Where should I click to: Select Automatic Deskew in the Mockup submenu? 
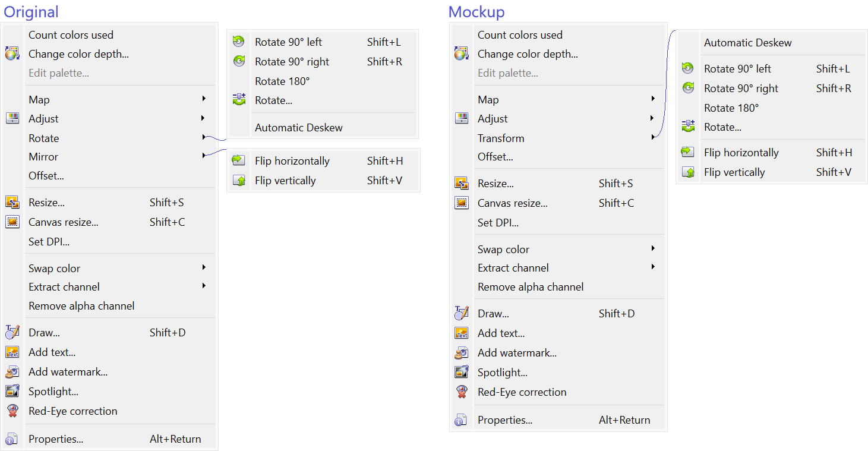(x=747, y=42)
